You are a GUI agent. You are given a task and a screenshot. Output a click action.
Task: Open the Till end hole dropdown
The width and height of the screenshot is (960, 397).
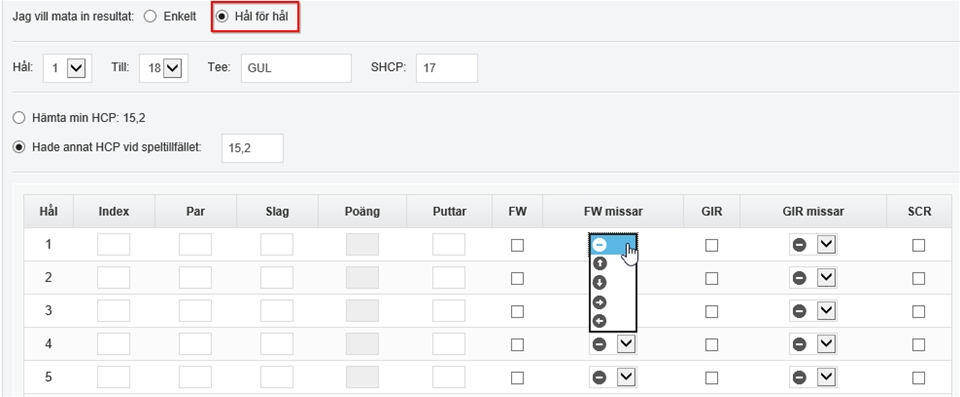click(163, 68)
